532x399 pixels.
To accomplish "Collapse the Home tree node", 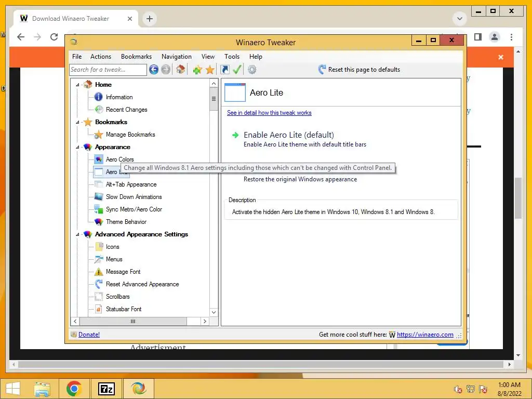I will (78, 85).
